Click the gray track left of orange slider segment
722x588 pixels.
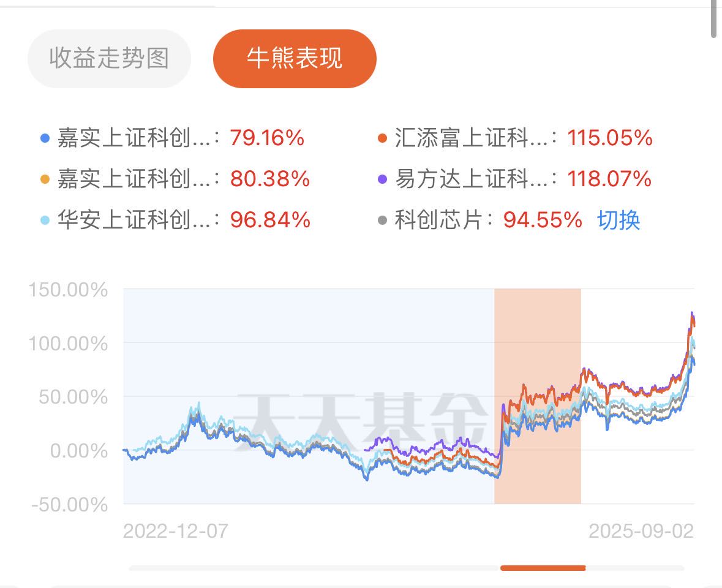315,568
